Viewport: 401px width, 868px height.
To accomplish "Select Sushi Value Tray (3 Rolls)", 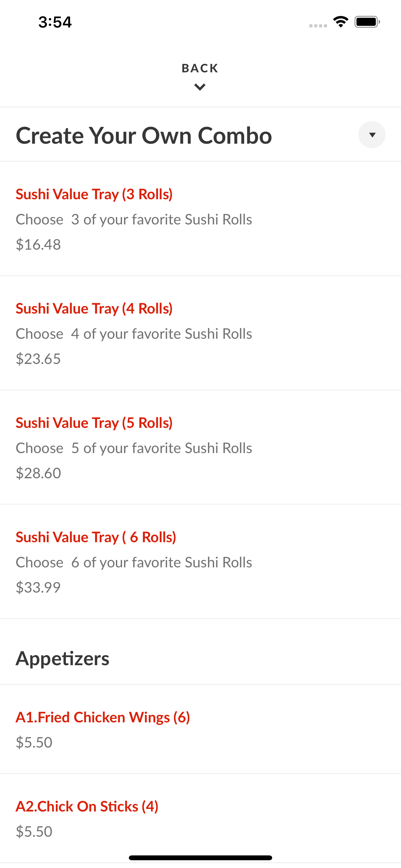I will pyautogui.click(x=200, y=219).
